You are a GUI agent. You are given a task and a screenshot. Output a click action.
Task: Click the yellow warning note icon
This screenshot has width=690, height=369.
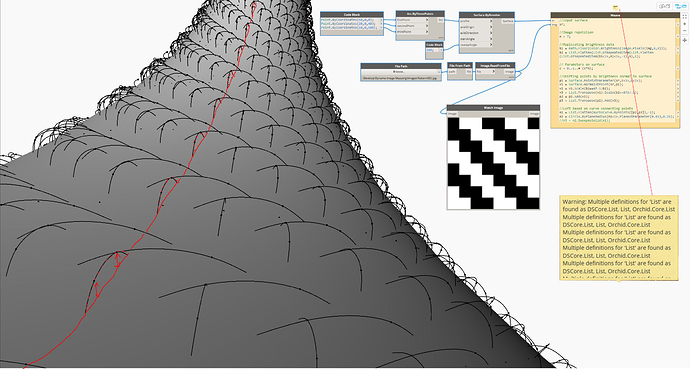615,7
